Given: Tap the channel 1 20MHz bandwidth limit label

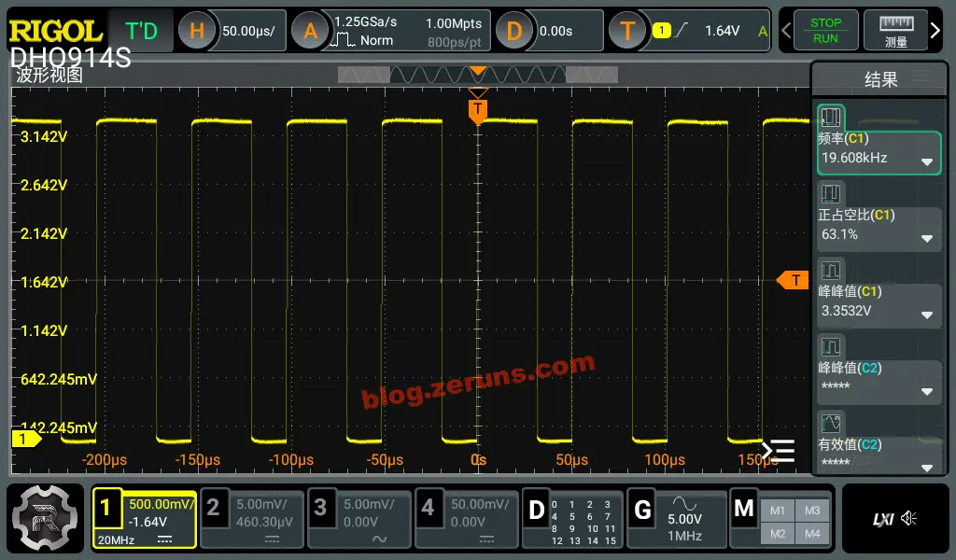Looking at the screenshot, I should tap(116, 539).
